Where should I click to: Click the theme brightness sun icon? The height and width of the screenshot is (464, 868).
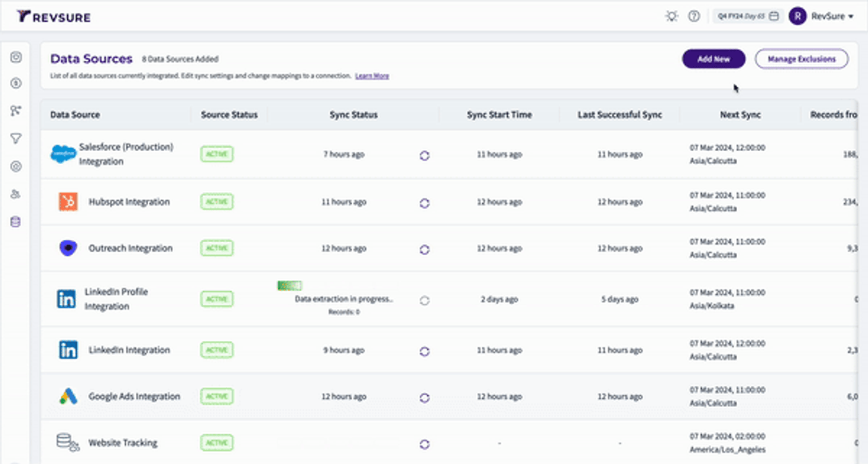point(671,17)
